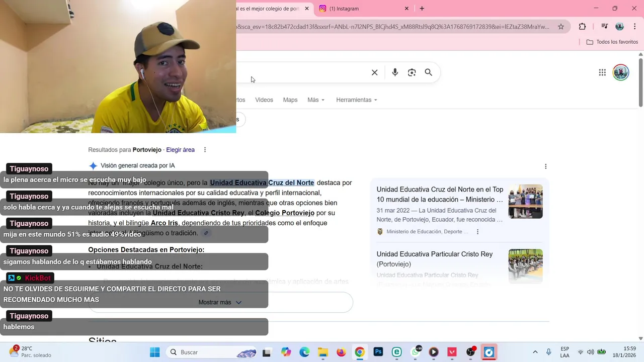The width and height of the screenshot is (644, 362).
Task: Open Task View on the taskbar
Action: click(x=267, y=352)
